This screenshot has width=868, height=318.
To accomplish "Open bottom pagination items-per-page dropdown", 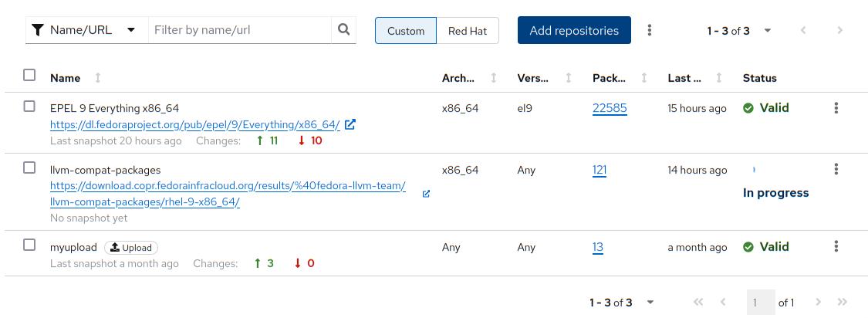I will click(x=650, y=303).
